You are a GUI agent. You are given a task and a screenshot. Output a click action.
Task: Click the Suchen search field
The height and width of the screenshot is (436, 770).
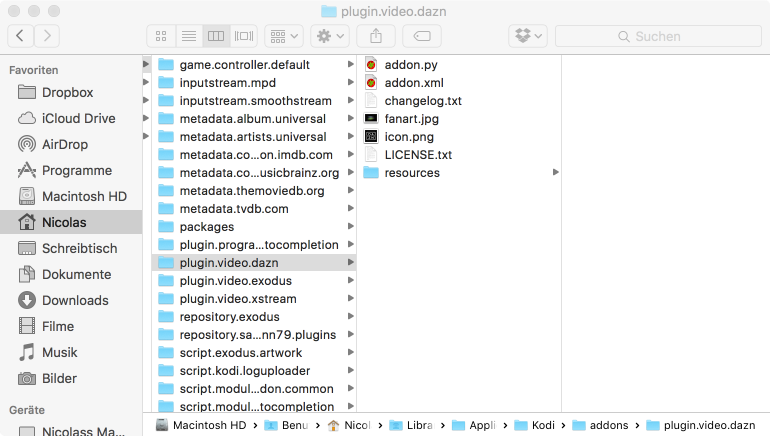(658, 36)
